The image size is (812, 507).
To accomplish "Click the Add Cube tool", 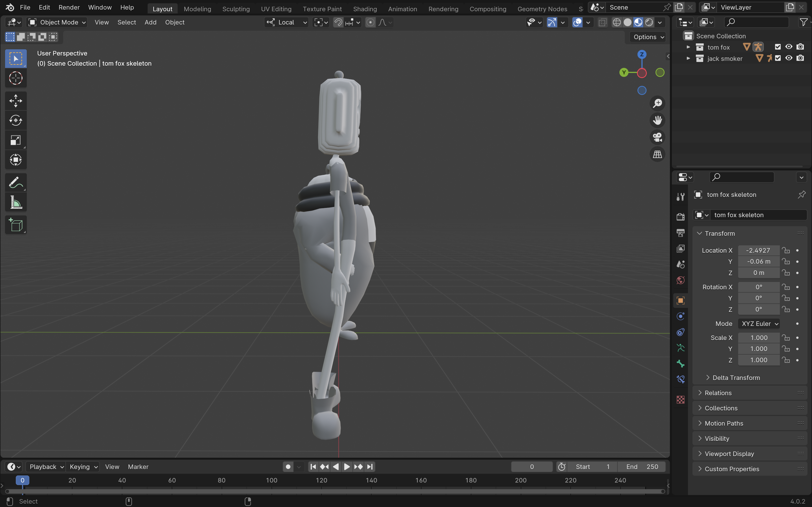I will [16, 225].
